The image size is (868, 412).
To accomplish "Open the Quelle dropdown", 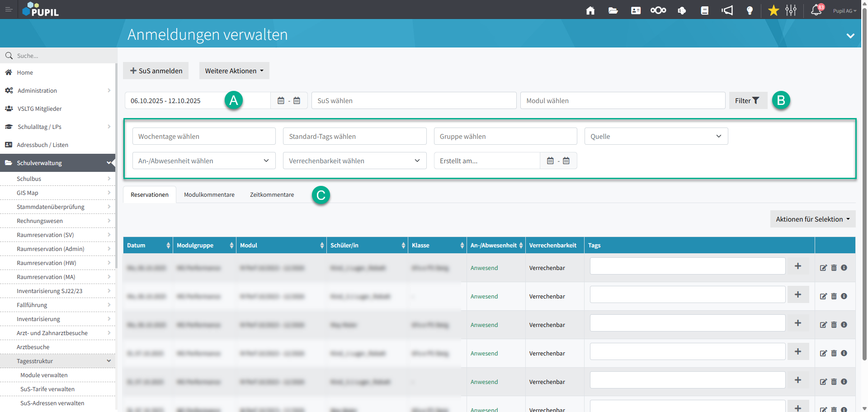I will point(656,136).
